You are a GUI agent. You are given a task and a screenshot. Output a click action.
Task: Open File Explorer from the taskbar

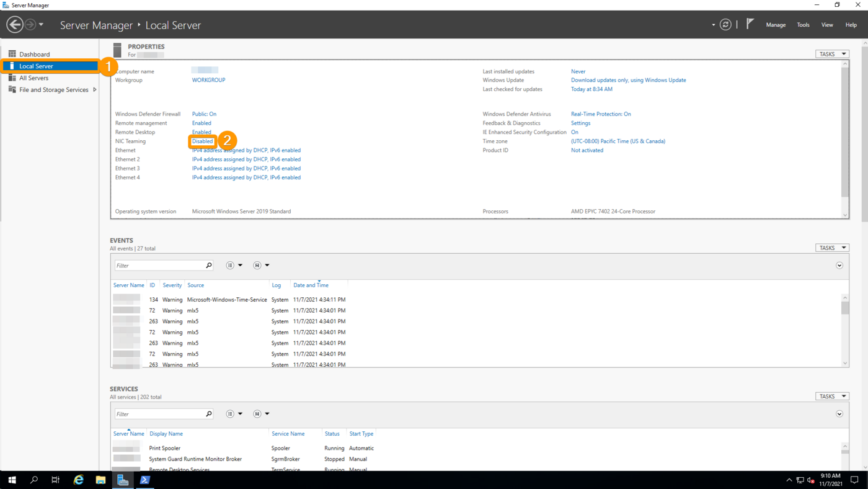point(100,480)
